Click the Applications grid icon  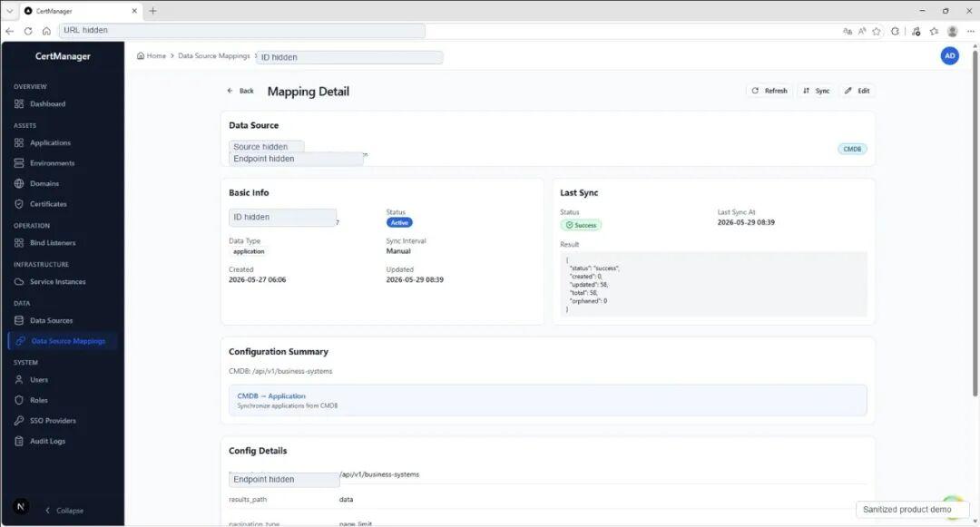(19, 142)
